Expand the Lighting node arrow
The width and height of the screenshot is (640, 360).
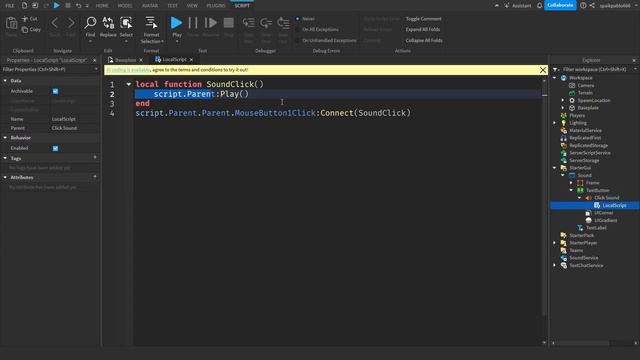[555, 123]
